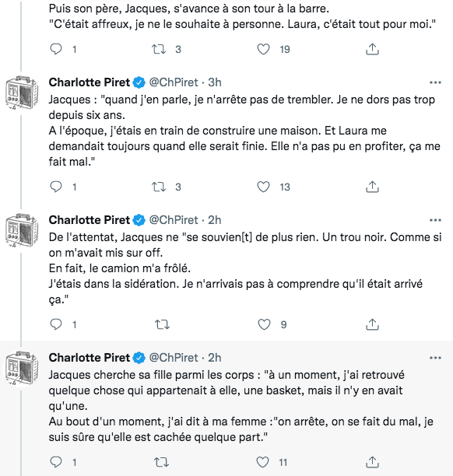Viewport: 453px width, 476px height.
Task: Retweet the 'Puis son père, Jacques' tweet
Action: pyautogui.click(x=159, y=49)
